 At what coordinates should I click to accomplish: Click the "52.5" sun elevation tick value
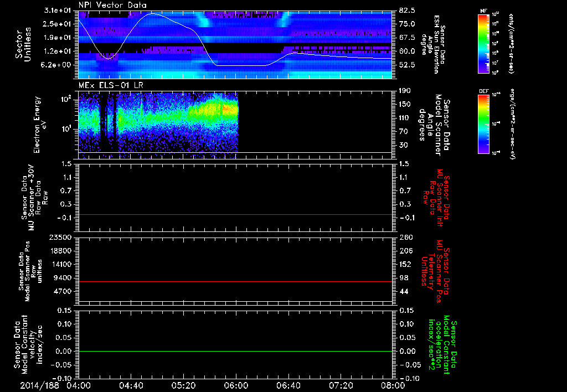407,65
